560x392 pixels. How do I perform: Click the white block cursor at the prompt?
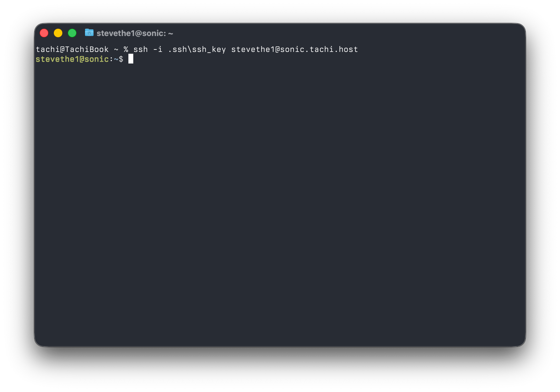pos(131,59)
